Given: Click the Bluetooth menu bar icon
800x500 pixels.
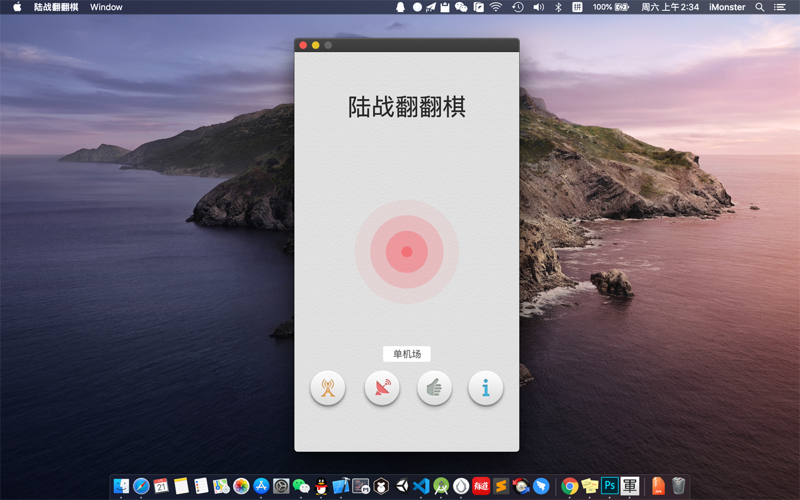Looking at the screenshot, I should (x=558, y=7).
